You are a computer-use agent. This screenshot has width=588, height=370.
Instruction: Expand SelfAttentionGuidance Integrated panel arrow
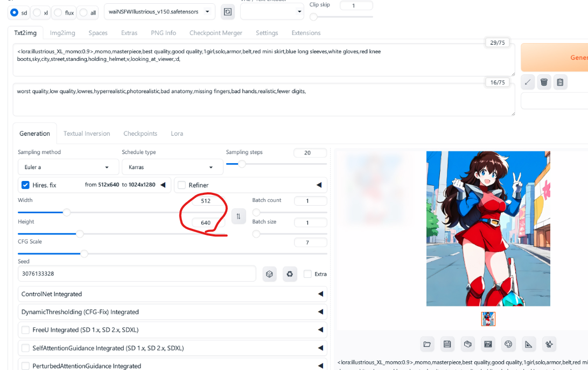click(320, 348)
